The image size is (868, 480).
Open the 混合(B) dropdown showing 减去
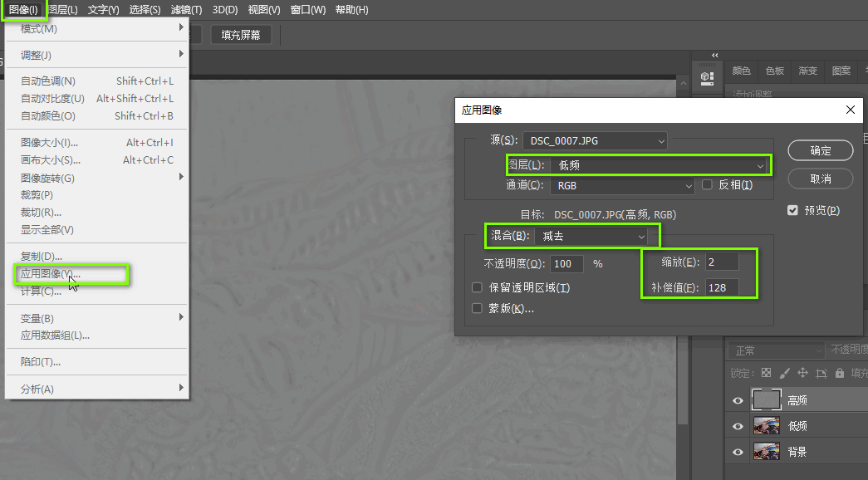point(591,236)
